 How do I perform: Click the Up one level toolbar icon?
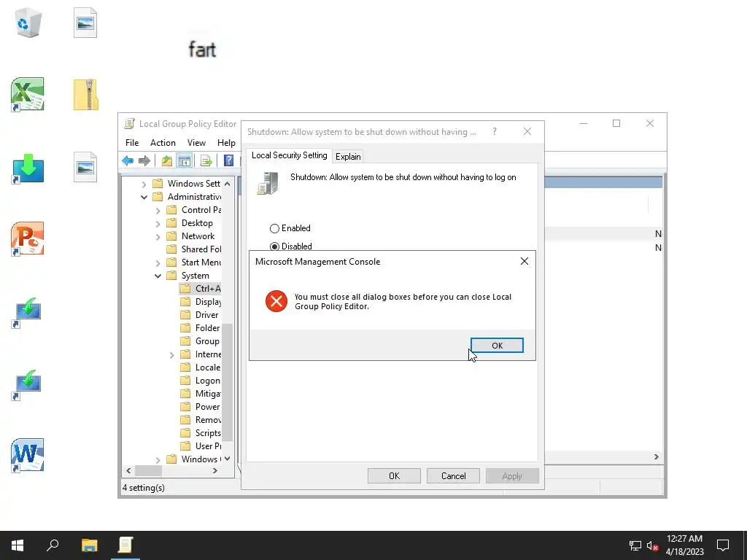point(167,161)
